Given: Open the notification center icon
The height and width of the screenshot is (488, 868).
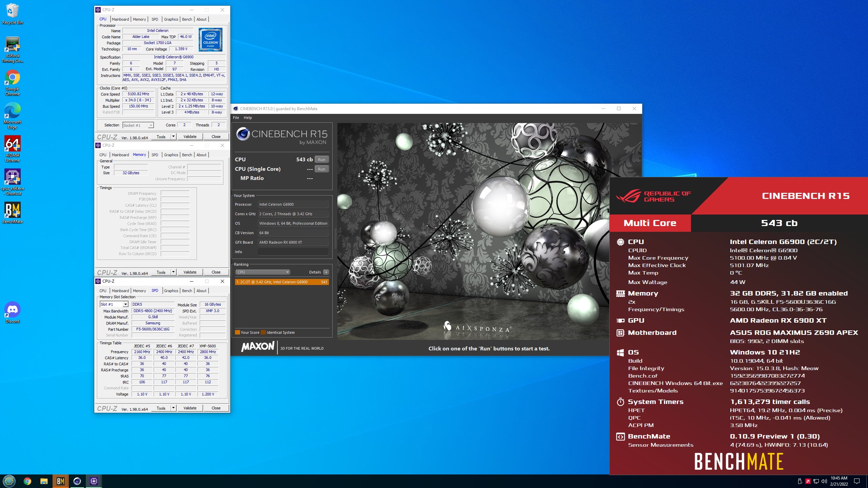Looking at the screenshot, I should 857,481.
